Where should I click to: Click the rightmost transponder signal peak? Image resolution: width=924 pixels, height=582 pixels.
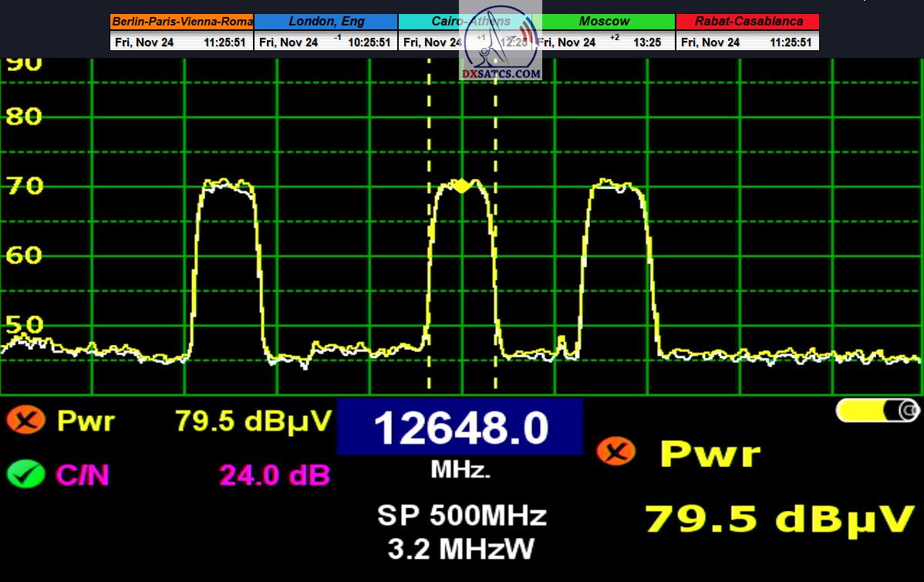[617, 185]
